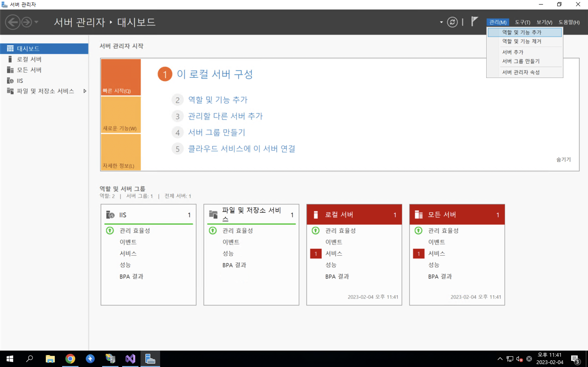The height and width of the screenshot is (367, 588).
Task: Click the back navigation arrow
Action: click(12, 22)
